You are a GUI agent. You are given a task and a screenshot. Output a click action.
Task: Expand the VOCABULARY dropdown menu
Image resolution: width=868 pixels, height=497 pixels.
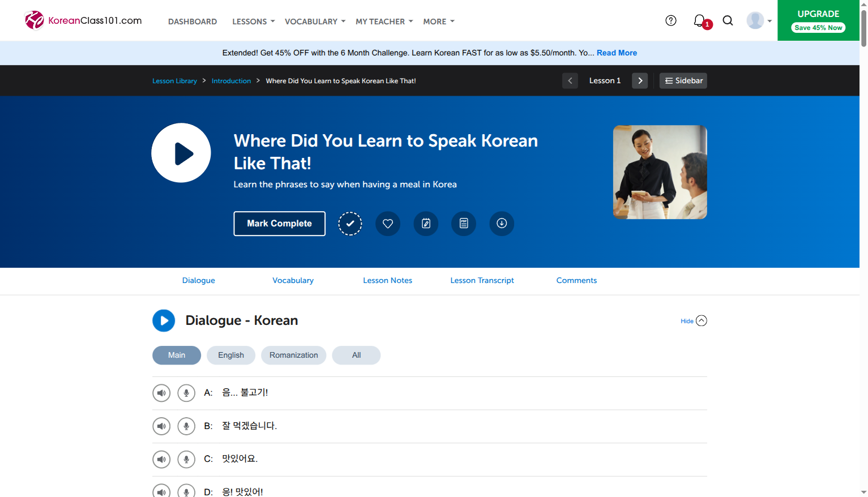[315, 22]
